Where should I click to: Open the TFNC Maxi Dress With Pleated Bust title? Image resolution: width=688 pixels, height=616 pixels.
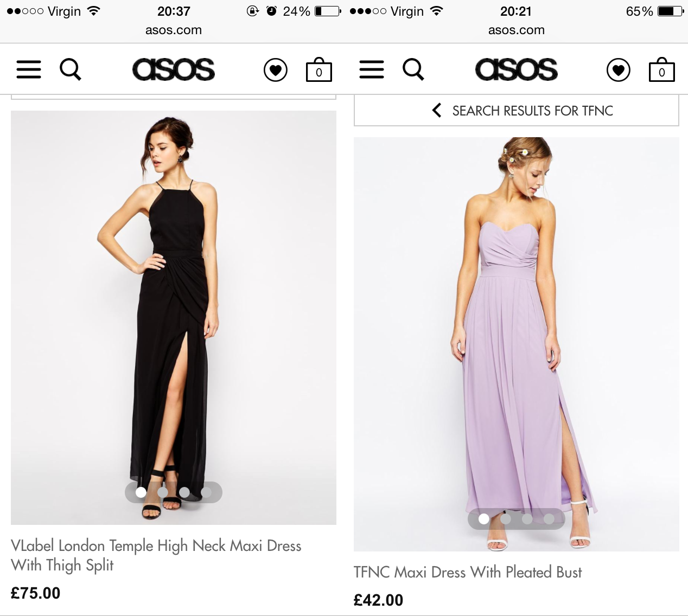point(468,572)
